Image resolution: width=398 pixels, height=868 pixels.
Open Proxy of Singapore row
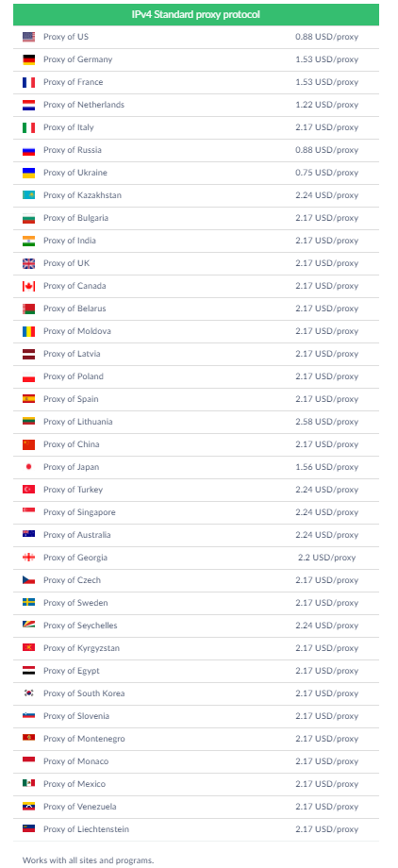196,512
